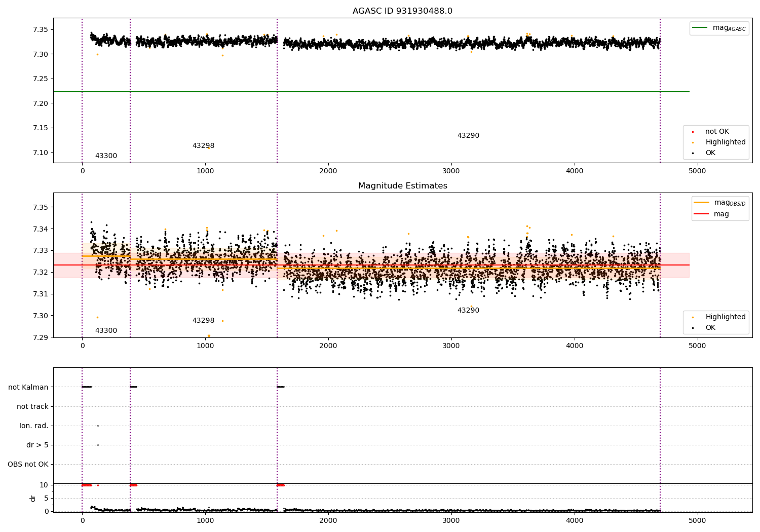
Task: Click the 'Ion. rad.' row label
Action: (x=34, y=426)
